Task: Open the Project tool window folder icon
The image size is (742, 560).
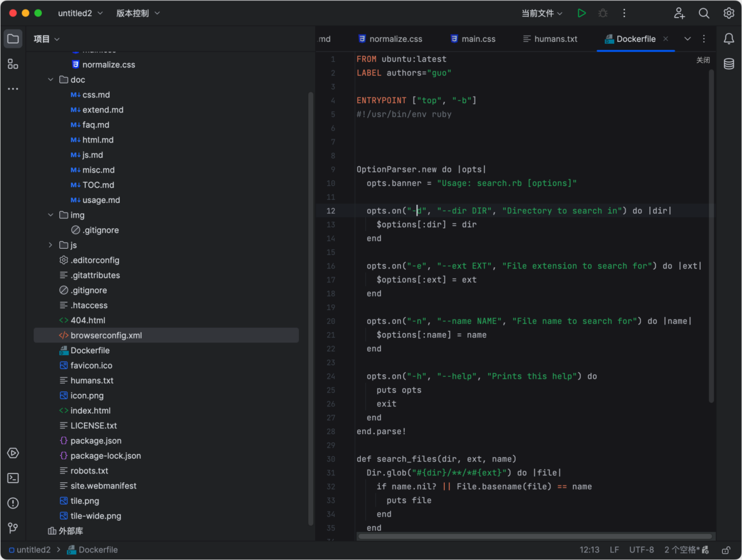Action: pyautogui.click(x=13, y=39)
